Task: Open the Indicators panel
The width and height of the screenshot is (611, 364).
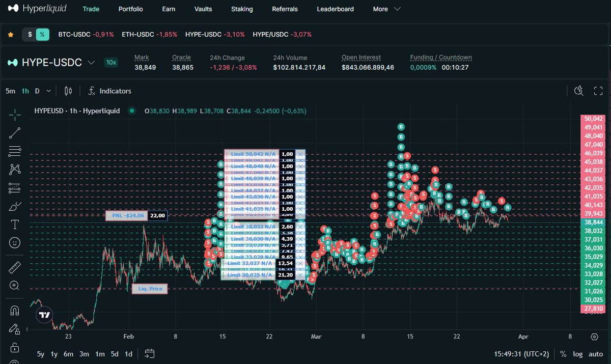Action: pyautogui.click(x=109, y=91)
